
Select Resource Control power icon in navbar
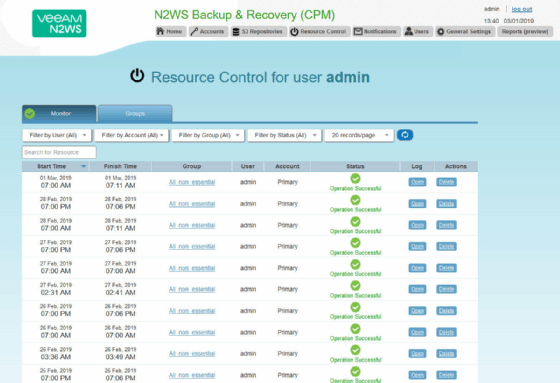click(294, 32)
